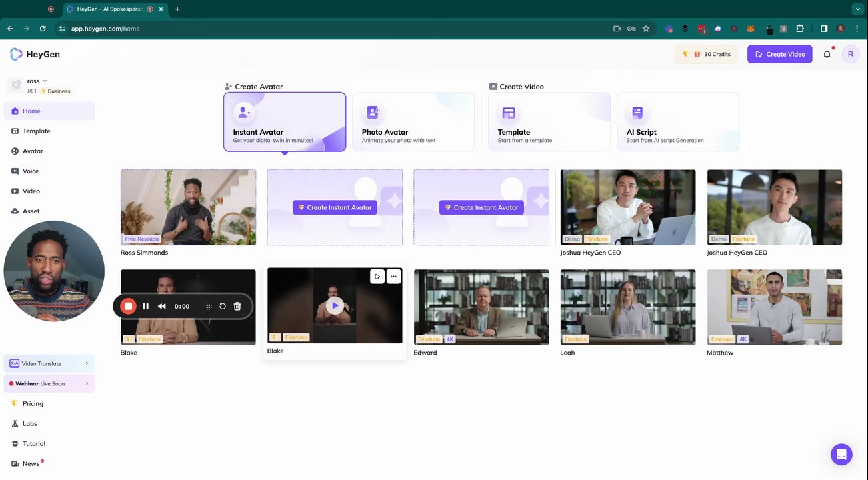
Task: Open Video in the sidebar
Action: tap(49, 191)
